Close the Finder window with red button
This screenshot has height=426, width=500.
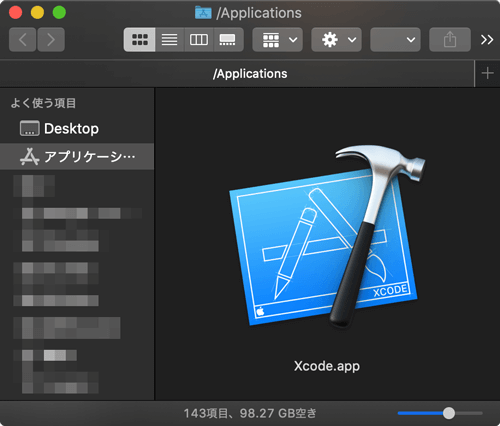point(15,12)
